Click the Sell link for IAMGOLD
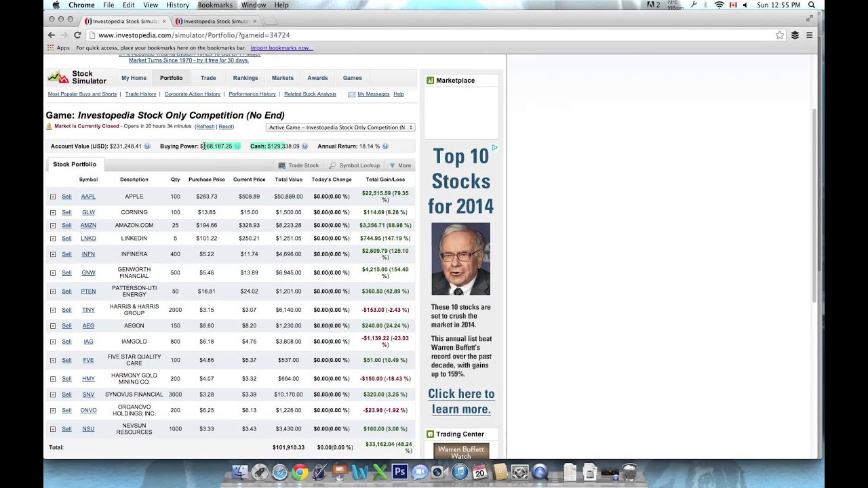 [x=66, y=342]
